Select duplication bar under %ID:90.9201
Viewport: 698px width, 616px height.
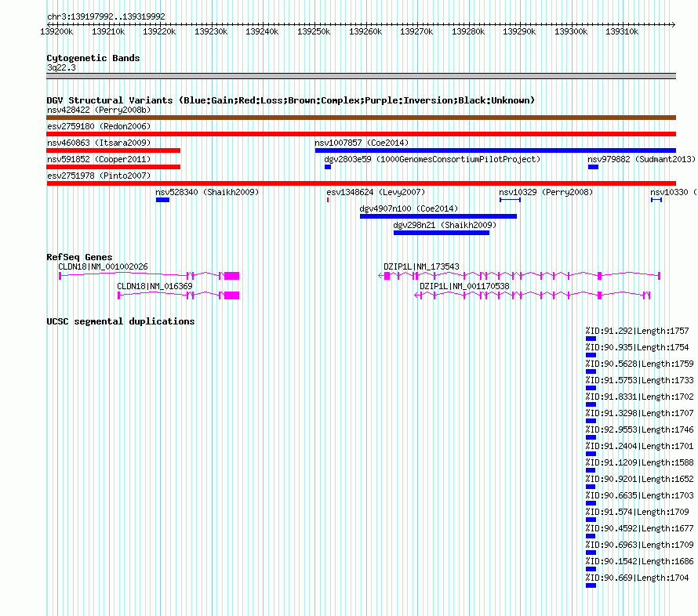(591, 487)
